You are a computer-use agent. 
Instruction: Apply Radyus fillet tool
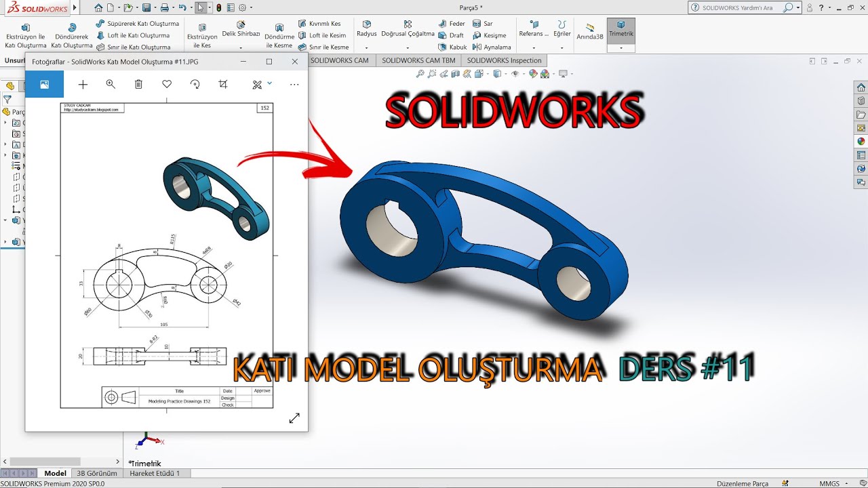point(367,29)
